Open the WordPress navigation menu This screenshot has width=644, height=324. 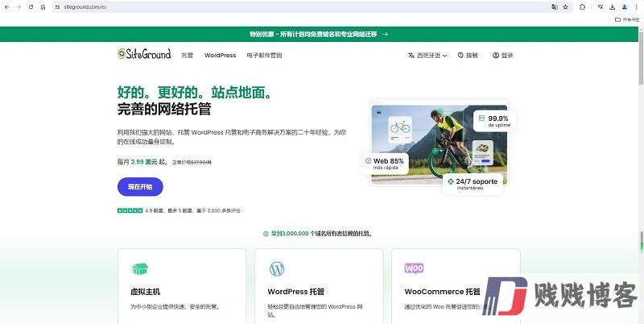220,55
